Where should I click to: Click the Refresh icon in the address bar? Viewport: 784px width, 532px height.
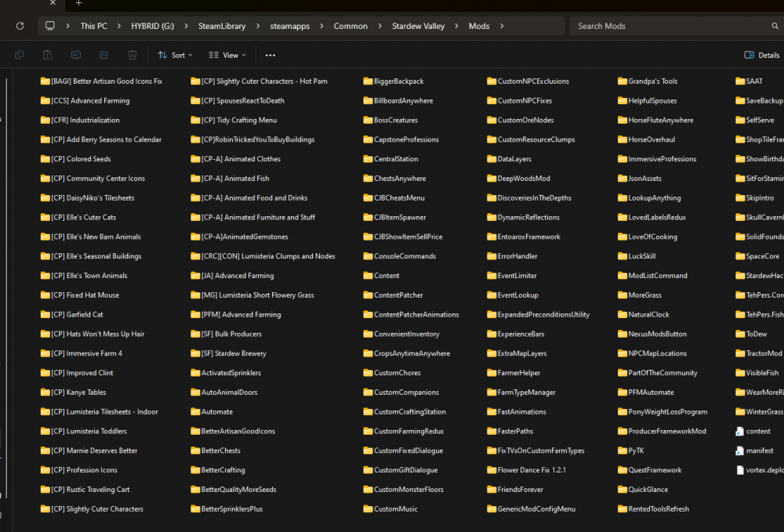pyautogui.click(x=20, y=26)
